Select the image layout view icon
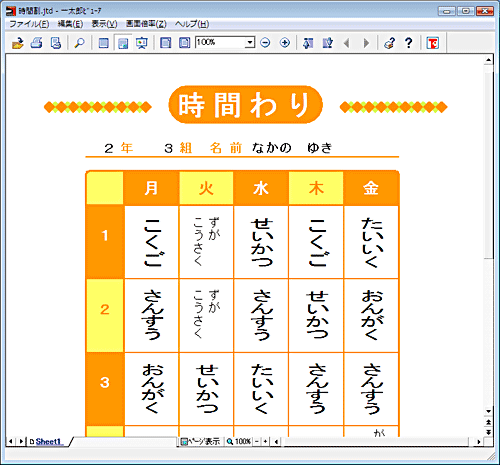This screenshot has height=465, width=500. [x=123, y=43]
